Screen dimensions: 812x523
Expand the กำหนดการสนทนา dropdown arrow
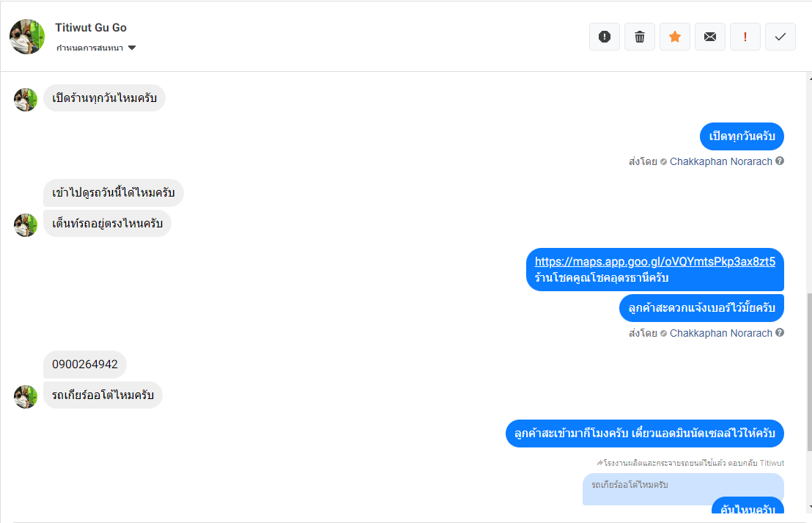132,48
